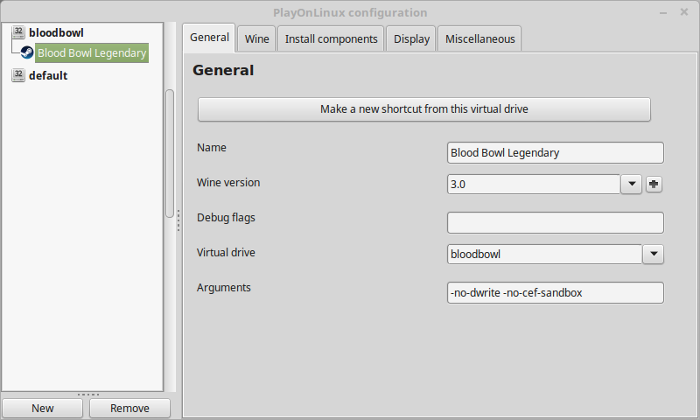
Task: Click the drive list vertical scrollbar
Action: [x=169, y=154]
